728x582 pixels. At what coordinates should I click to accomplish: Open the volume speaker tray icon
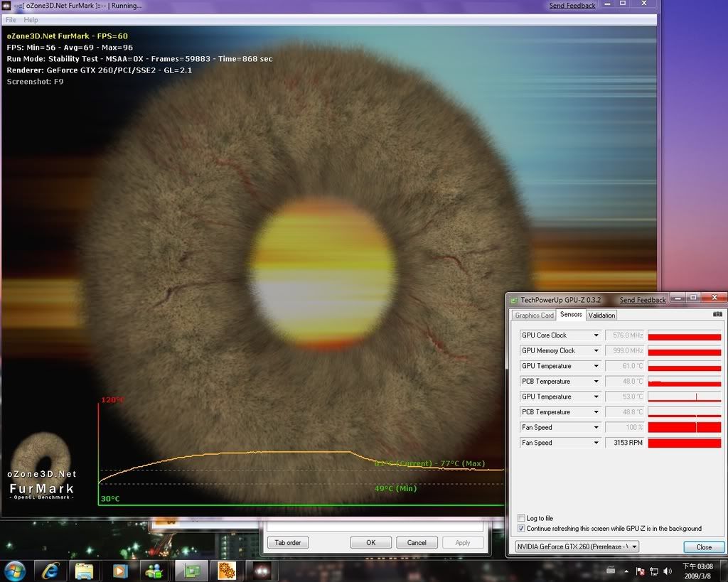pos(668,571)
